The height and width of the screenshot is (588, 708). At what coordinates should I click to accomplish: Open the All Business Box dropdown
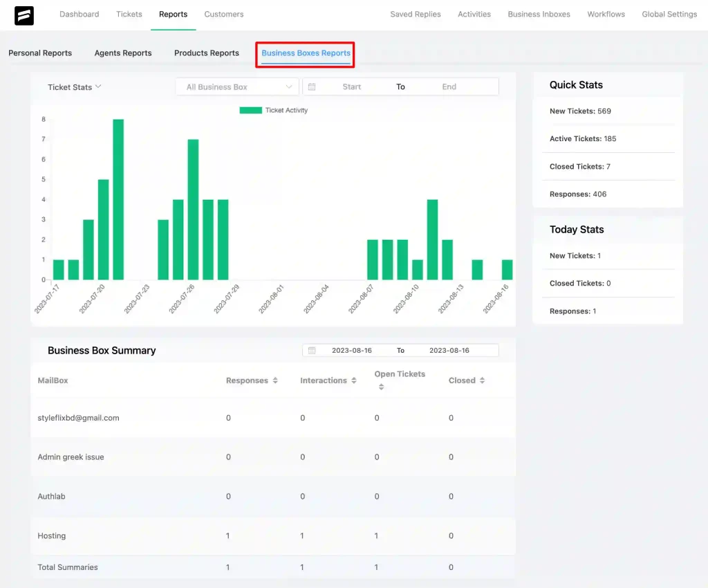click(237, 86)
